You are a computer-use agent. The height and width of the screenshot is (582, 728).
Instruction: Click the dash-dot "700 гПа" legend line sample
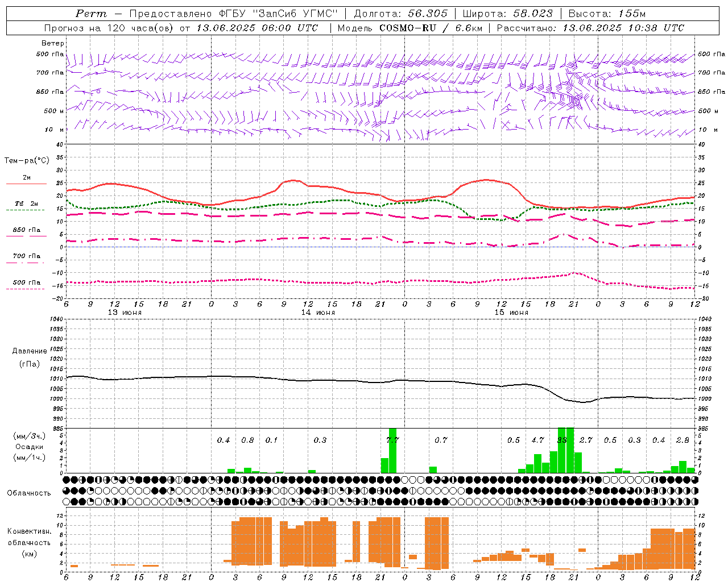click(x=25, y=263)
